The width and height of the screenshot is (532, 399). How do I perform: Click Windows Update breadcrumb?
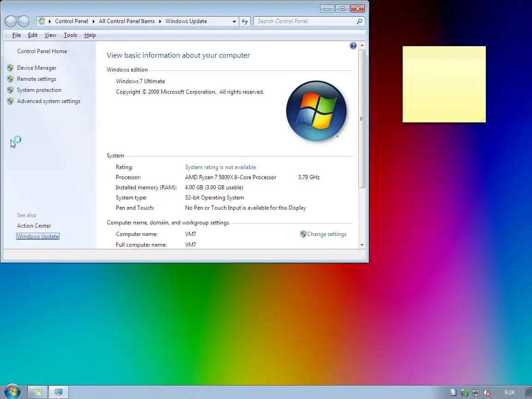(x=186, y=21)
